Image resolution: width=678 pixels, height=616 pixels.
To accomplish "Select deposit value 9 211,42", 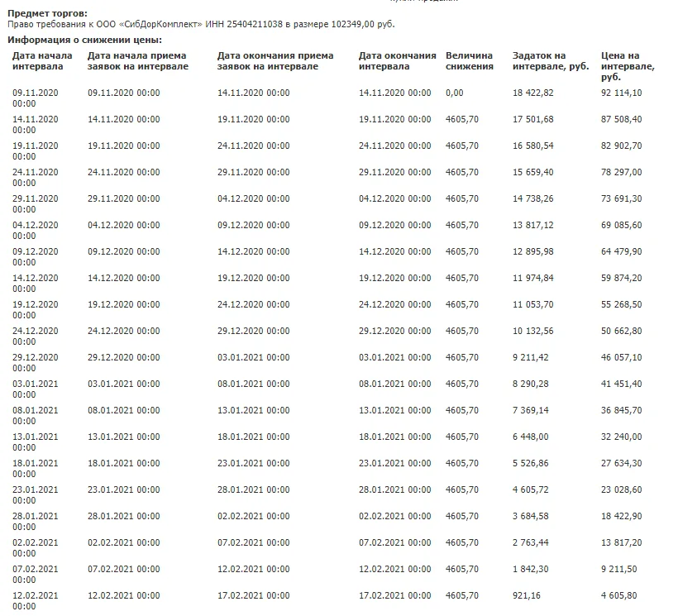I will tap(531, 357).
